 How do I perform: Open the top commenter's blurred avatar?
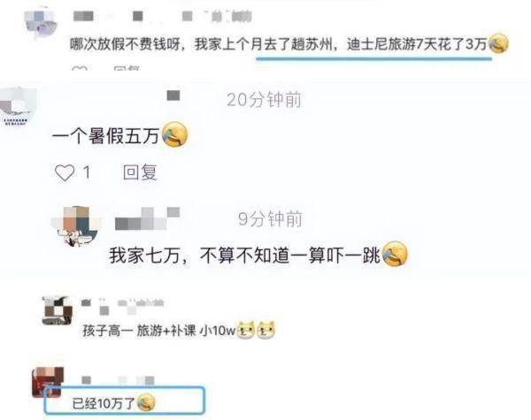pyautogui.click(x=42, y=23)
